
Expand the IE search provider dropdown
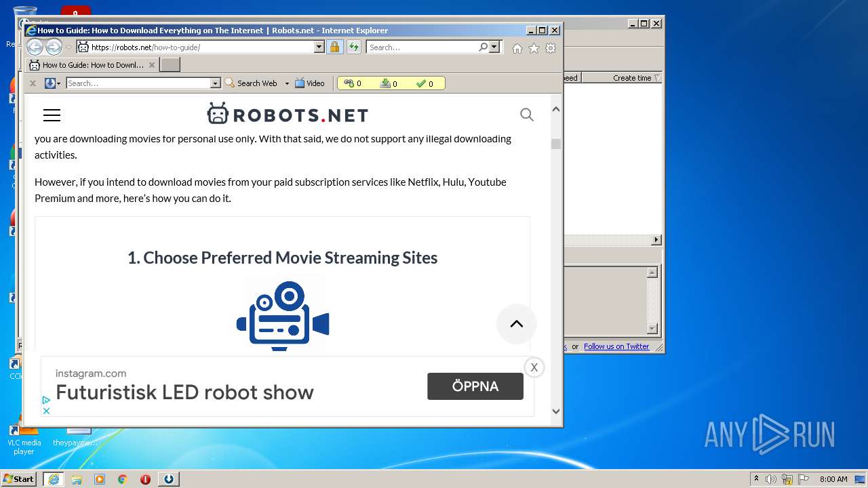pyautogui.click(x=494, y=47)
